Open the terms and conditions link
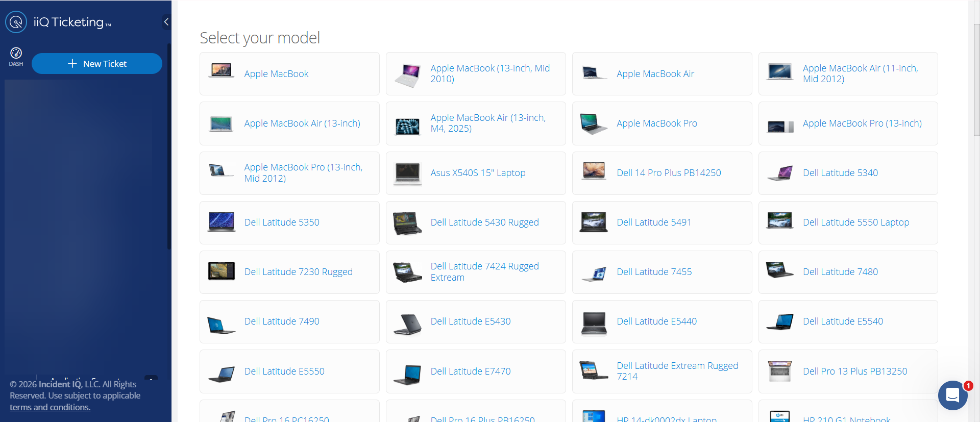Image resolution: width=980 pixels, height=422 pixels. click(x=50, y=407)
